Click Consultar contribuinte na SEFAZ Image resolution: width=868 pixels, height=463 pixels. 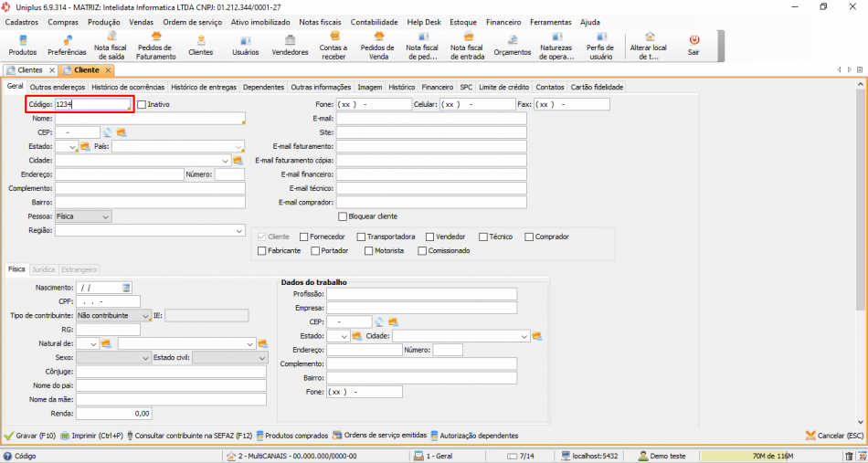(189, 436)
